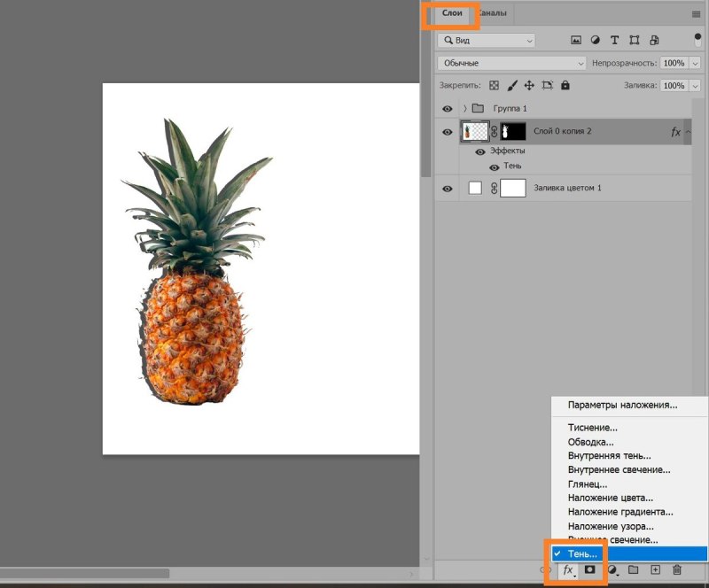Click the add layer mask icon

tap(589, 569)
